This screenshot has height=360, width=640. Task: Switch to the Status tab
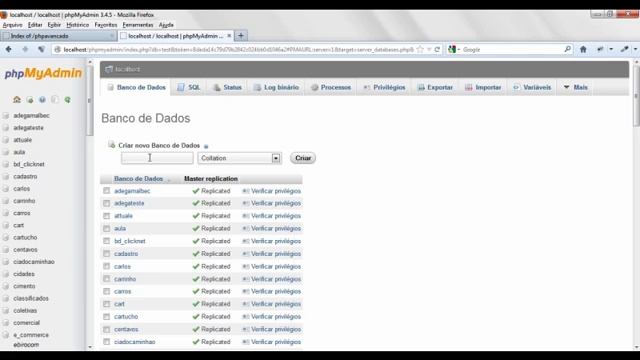(x=227, y=87)
